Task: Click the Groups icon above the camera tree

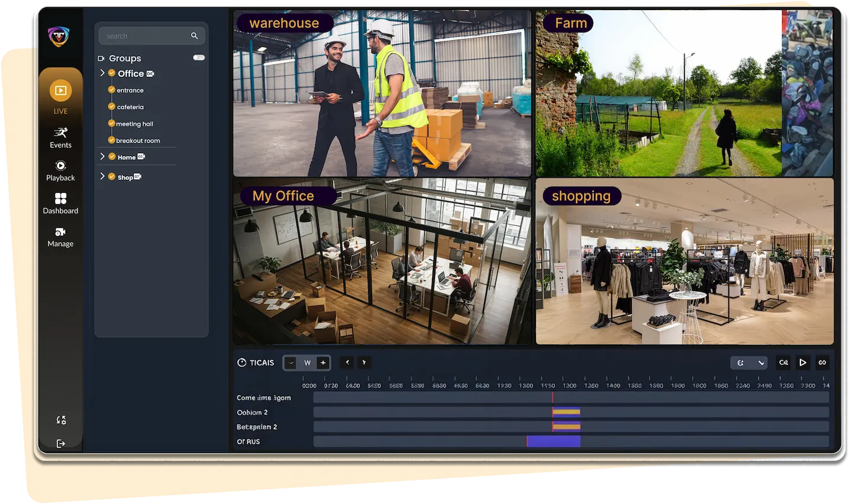Action: 102,58
